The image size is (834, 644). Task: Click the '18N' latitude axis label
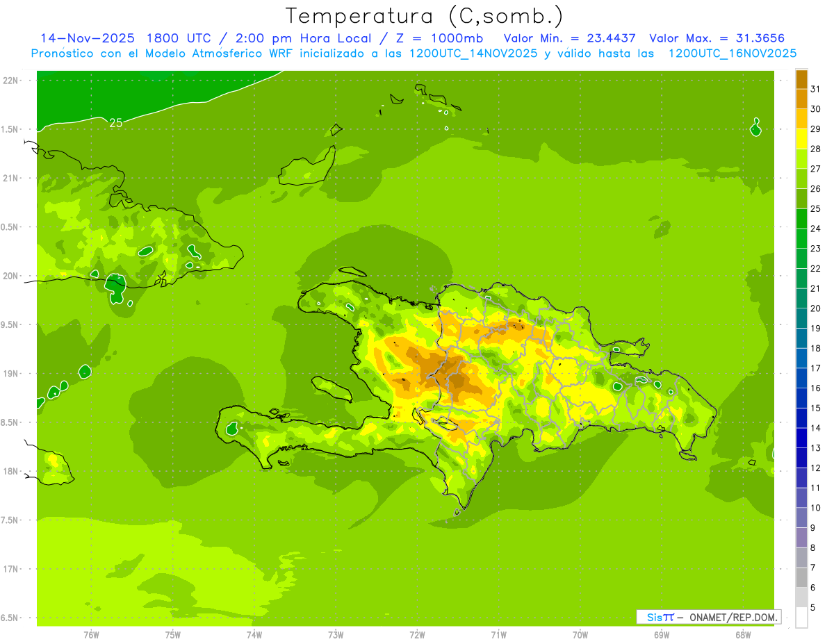click(x=10, y=471)
